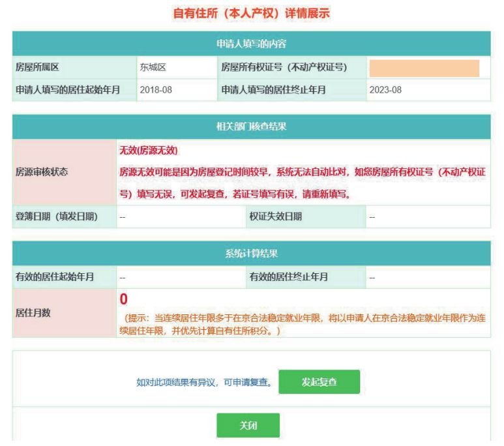Click the 房源审核状态 label cell
Image resolution: width=504 pixels, height=446 pixels.
(x=42, y=172)
